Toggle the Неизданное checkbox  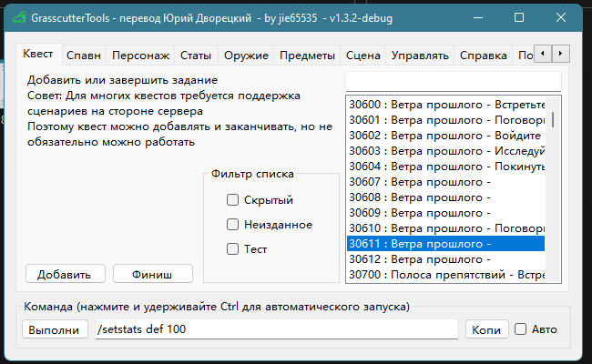pos(233,225)
